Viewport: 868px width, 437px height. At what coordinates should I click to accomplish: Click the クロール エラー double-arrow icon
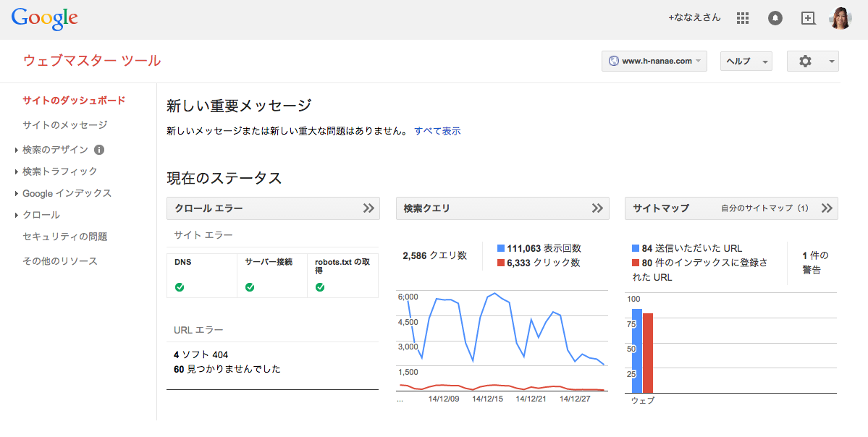pyautogui.click(x=368, y=208)
